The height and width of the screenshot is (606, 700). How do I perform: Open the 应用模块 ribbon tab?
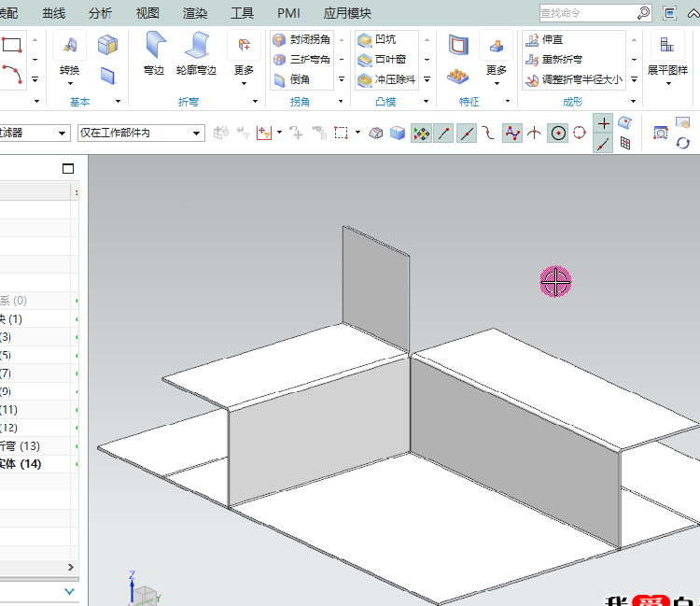(347, 13)
